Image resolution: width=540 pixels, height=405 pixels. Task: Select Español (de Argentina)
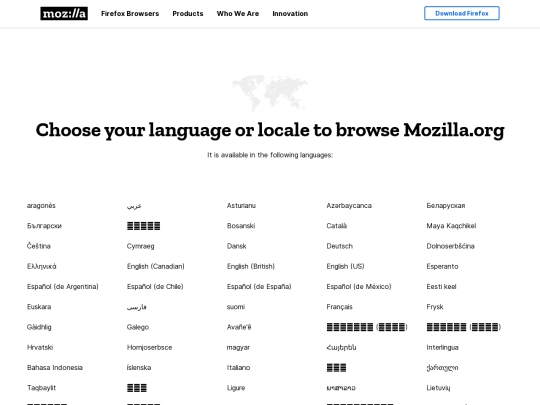point(63,287)
